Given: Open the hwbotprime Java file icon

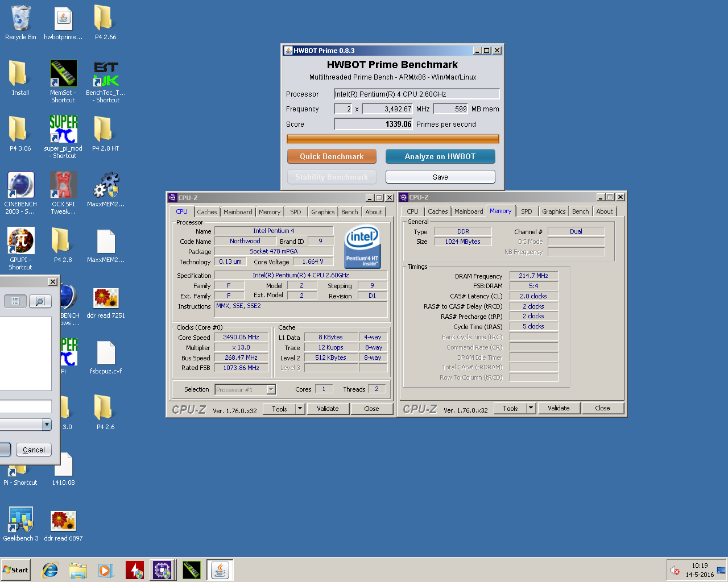Looking at the screenshot, I should click(x=63, y=23).
